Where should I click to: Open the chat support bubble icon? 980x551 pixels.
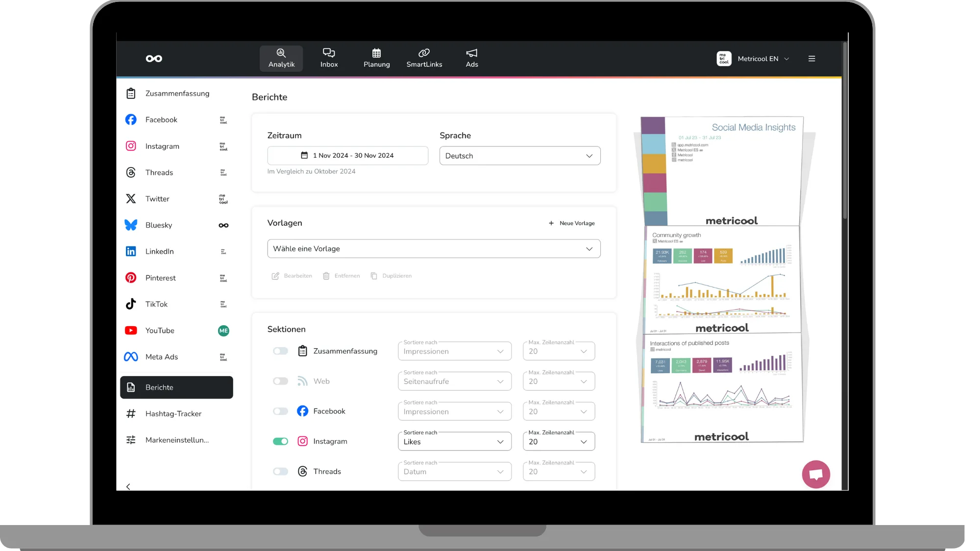(x=815, y=474)
